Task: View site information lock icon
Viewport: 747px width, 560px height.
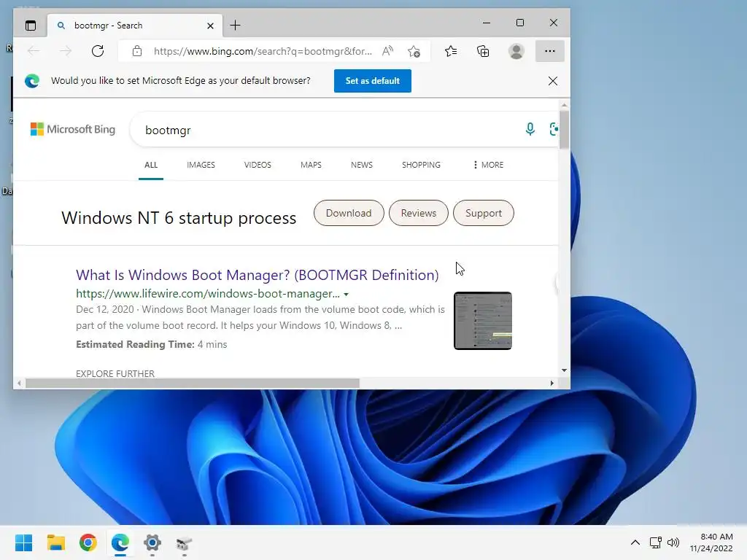Action: coord(137,51)
